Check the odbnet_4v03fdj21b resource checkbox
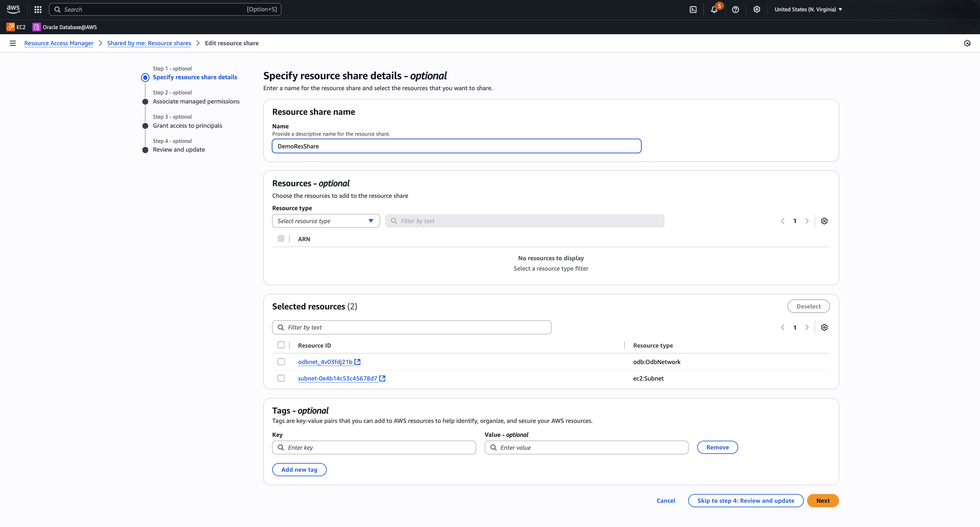The height and width of the screenshot is (527, 980). point(281,362)
